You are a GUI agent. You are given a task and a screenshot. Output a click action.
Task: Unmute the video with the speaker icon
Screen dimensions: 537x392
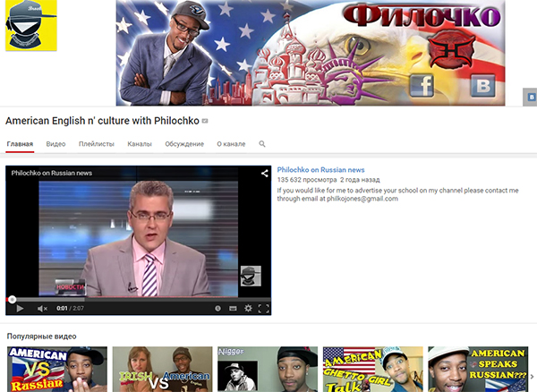tap(42, 309)
